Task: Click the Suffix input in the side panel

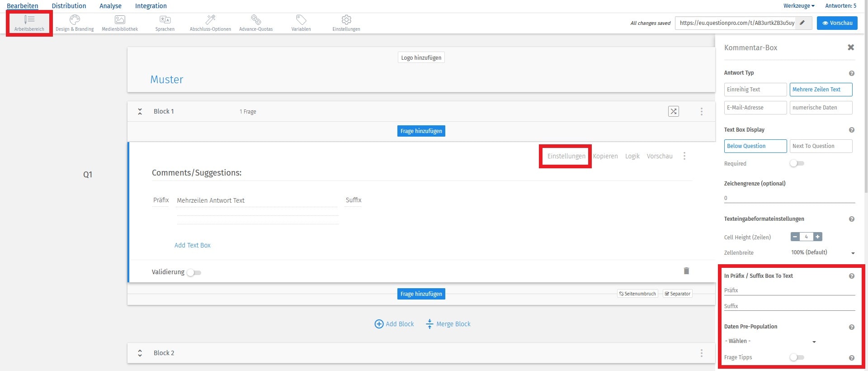Action: point(789,306)
